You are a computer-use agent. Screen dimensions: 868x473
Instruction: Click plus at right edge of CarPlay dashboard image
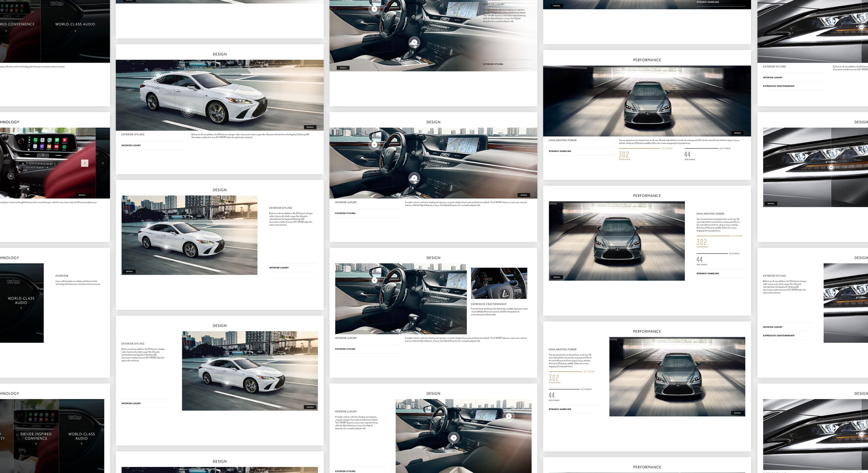point(103,163)
